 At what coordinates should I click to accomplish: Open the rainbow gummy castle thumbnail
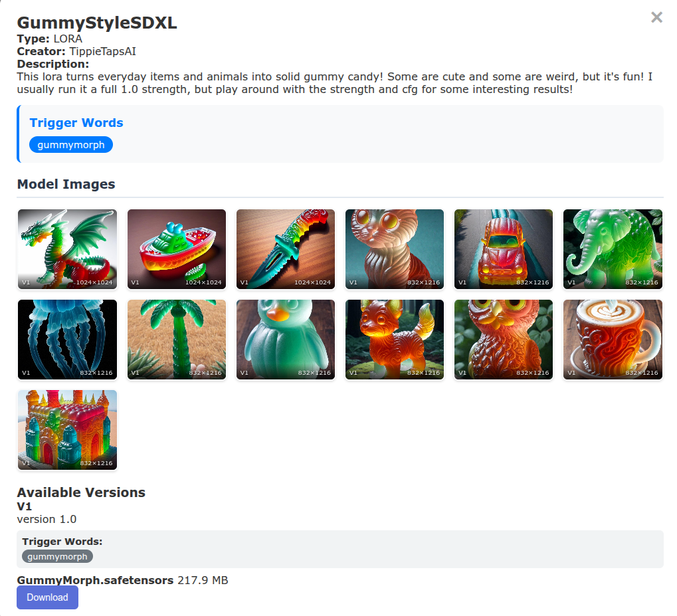[67, 430]
